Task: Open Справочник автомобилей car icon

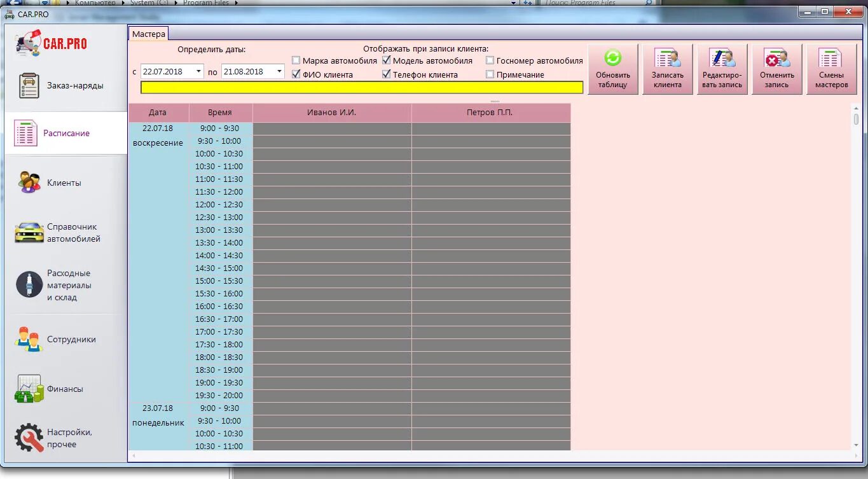Action: (x=29, y=232)
